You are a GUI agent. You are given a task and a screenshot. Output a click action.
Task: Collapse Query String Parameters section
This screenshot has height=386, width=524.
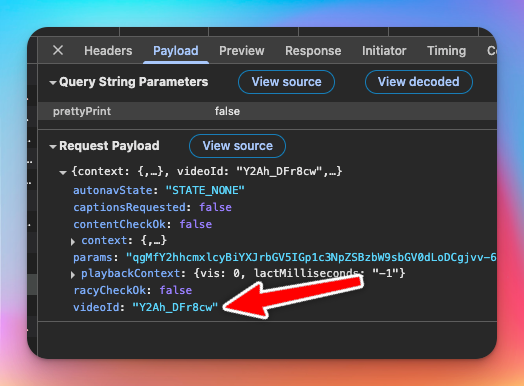52,83
